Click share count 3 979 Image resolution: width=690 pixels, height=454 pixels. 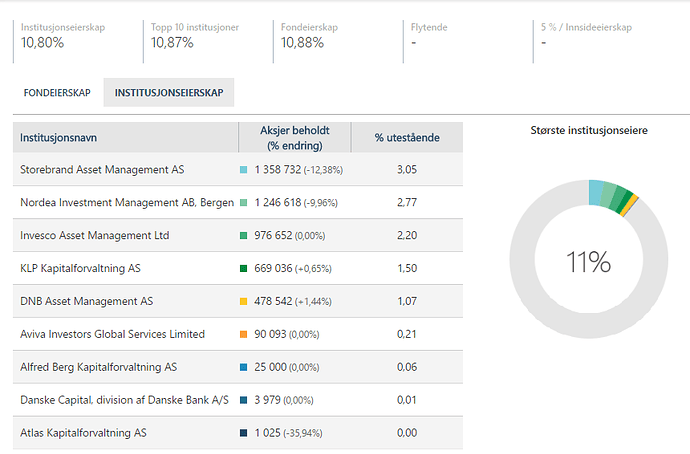268,400
